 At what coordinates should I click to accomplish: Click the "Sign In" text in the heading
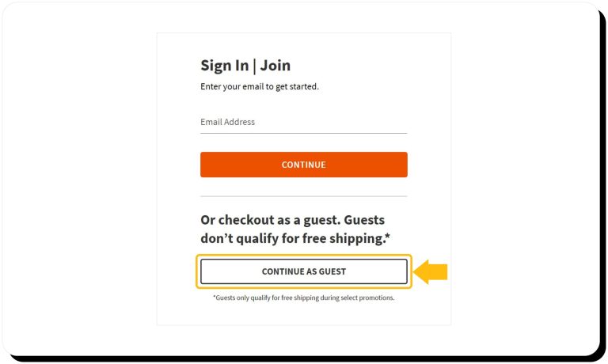point(224,66)
